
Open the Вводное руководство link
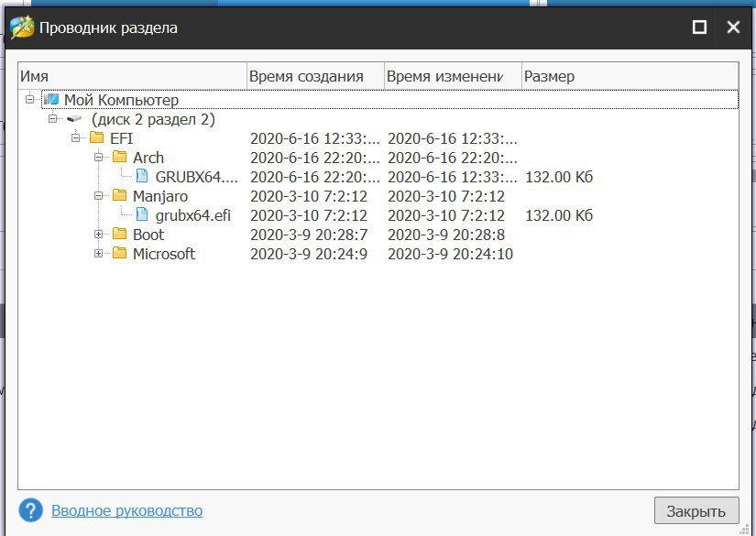126,510
